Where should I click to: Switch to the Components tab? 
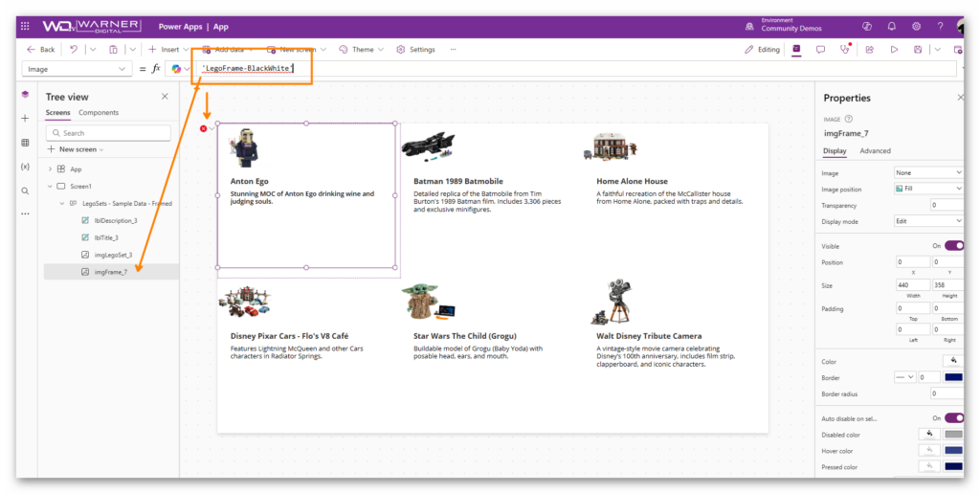[99, 113]
